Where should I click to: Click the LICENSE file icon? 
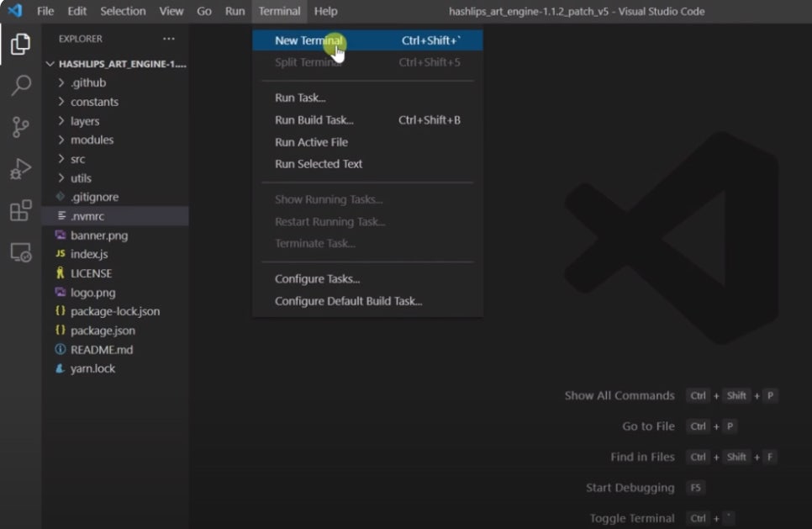pos(60,273)
